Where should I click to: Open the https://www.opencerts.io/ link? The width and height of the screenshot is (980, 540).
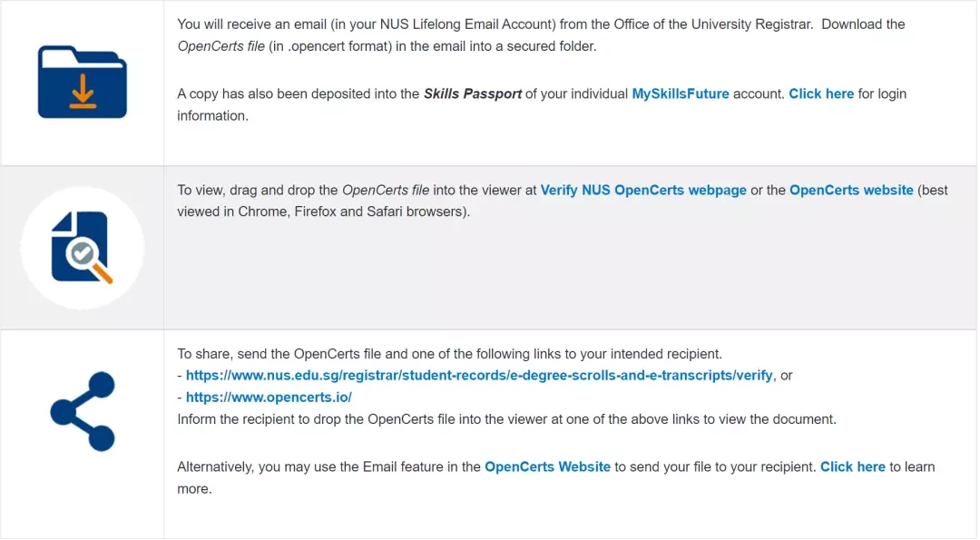pos(269,398)
